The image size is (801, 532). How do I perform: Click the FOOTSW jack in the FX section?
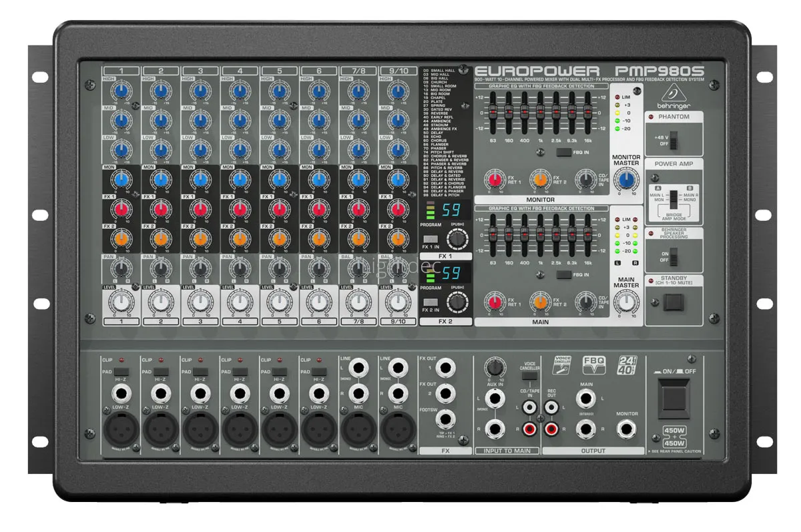pyautogui.click(x=445, y=419)
